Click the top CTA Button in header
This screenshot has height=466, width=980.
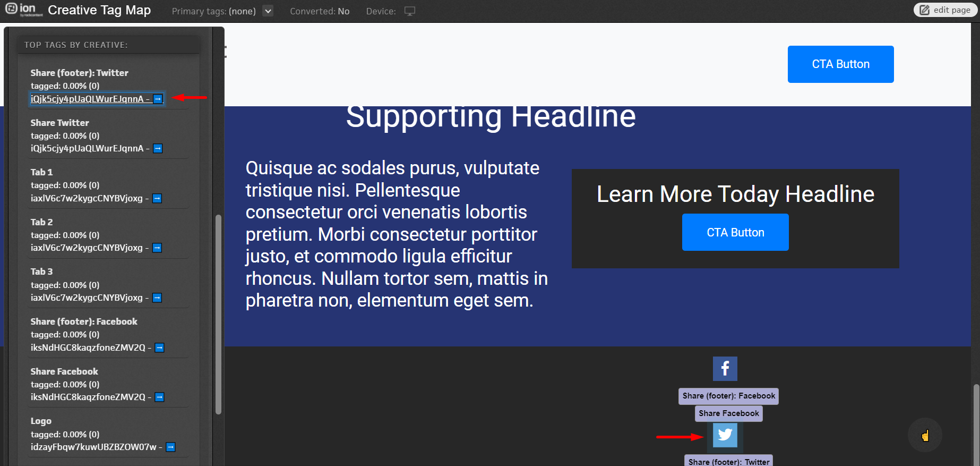(x=840, y=64)
